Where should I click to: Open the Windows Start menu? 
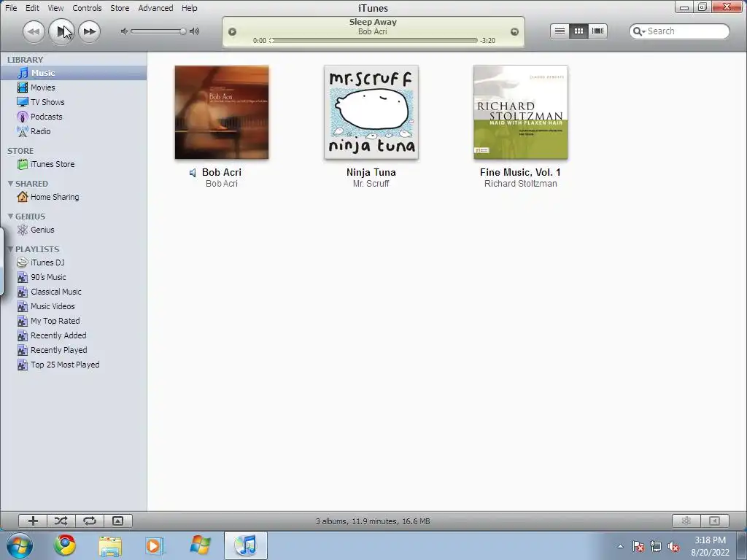20,545
